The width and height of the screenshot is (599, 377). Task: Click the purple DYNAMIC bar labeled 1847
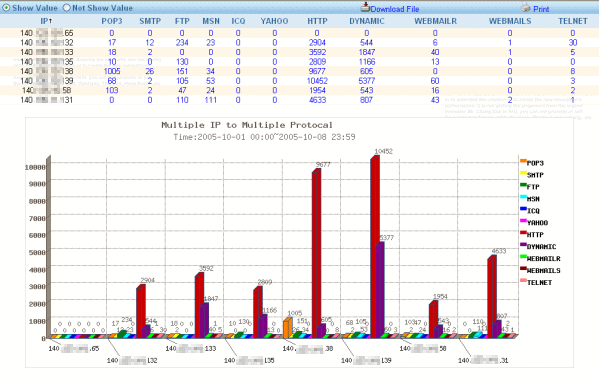click(x=204, y=321)
